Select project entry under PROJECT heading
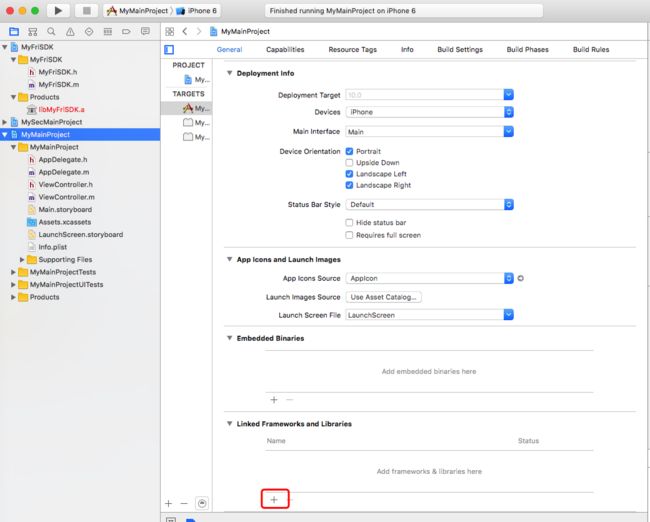Screen dimensions: 650x522 pos(197,79)
